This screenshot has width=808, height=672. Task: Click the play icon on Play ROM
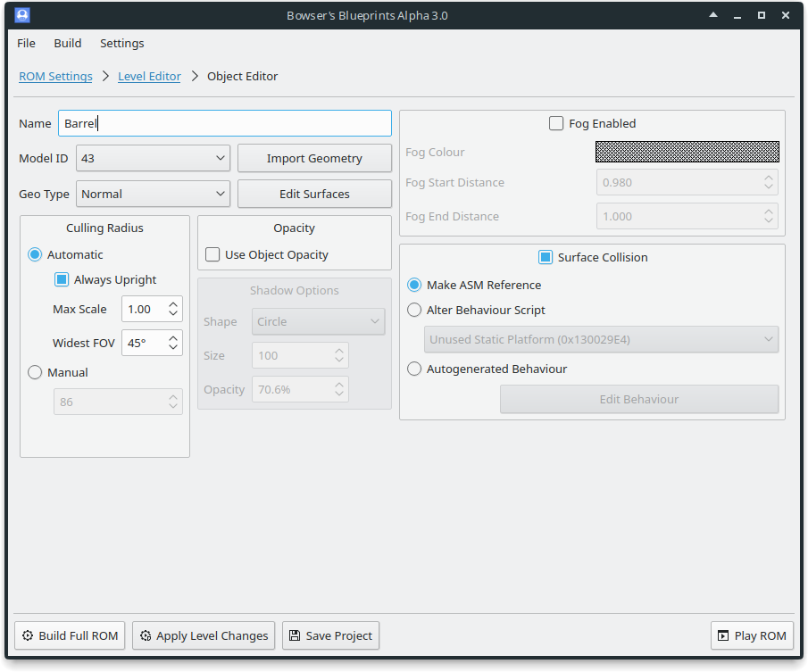pos(723,635)
